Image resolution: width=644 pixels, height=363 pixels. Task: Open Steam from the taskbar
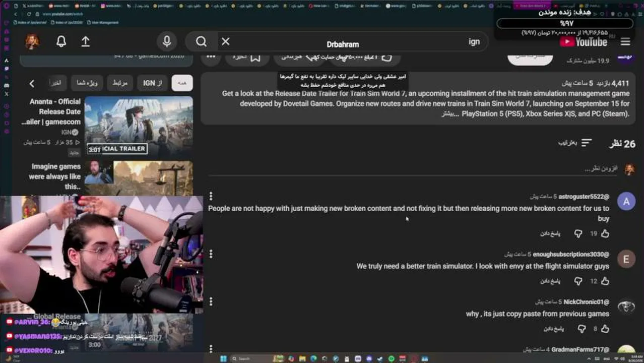tap(380, 358)
